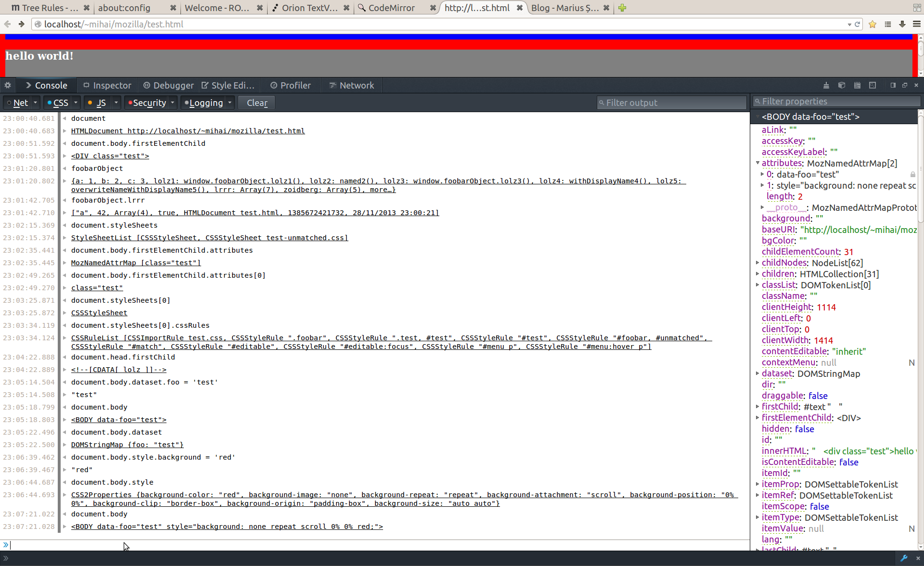Click the CSSStyleSheet output link

click(99, 313)
